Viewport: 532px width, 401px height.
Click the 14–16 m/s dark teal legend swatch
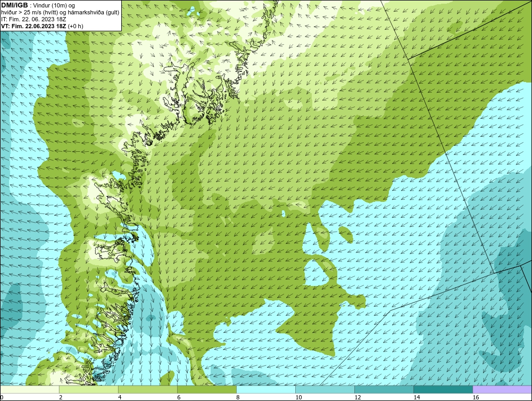coord(443,389)
